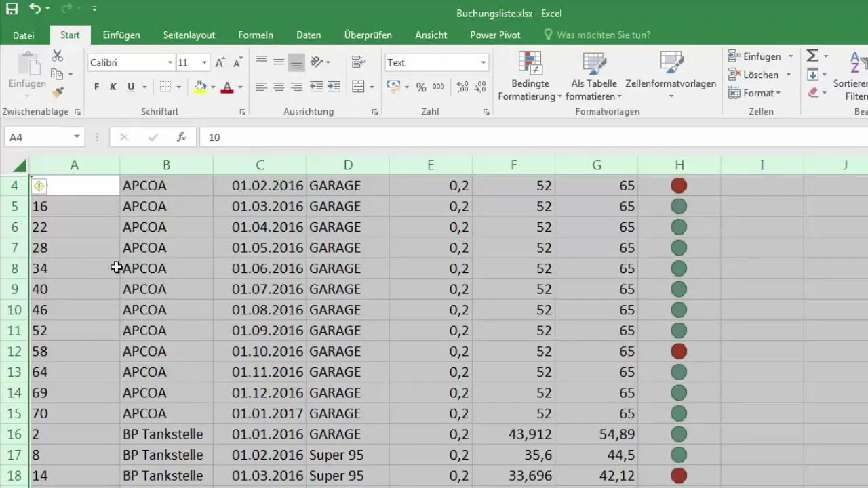The image size is (868, 488).
Task: Click the Cut scissors icon
Action: pos(58,56)
